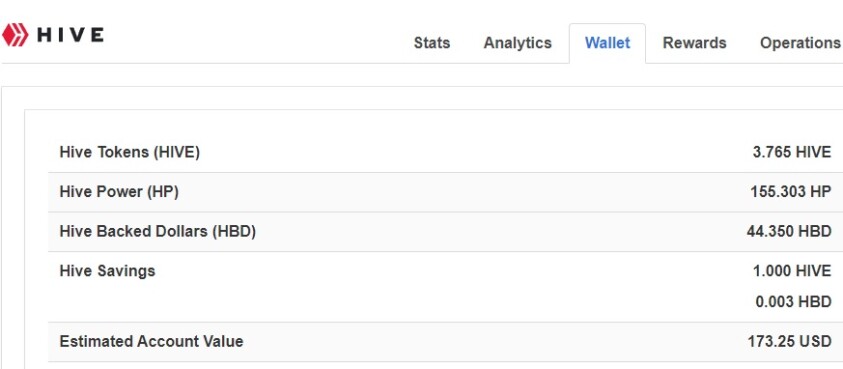Open the Stats tab
The height and width of the screenshot is (369, 843).
[x=432, y=43]
